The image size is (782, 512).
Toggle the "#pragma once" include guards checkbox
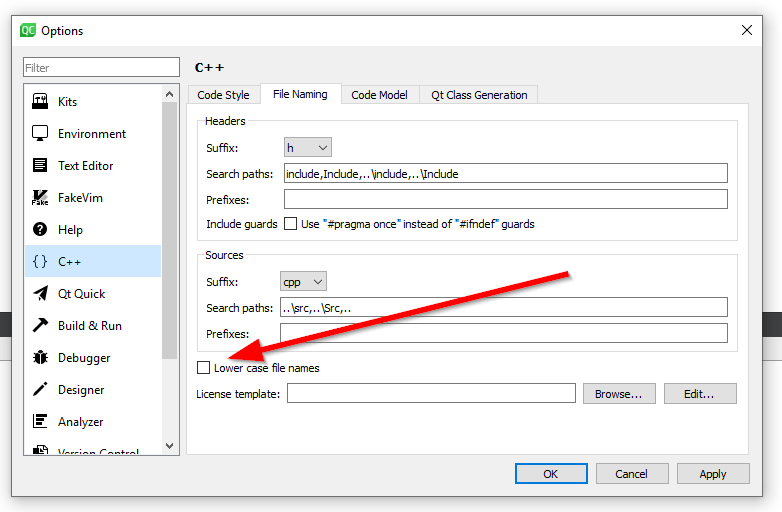click(x=291, y=224)
